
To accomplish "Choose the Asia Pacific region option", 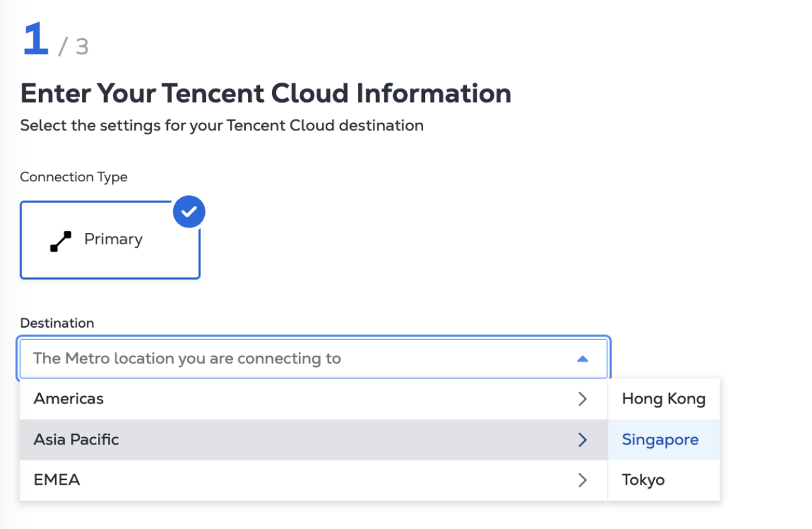I will click(77, 440).
